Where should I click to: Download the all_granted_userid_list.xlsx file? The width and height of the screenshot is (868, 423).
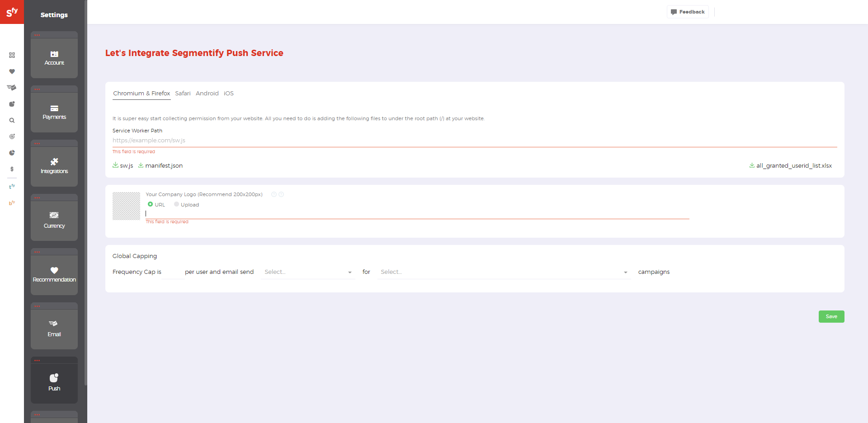point(791,166)
